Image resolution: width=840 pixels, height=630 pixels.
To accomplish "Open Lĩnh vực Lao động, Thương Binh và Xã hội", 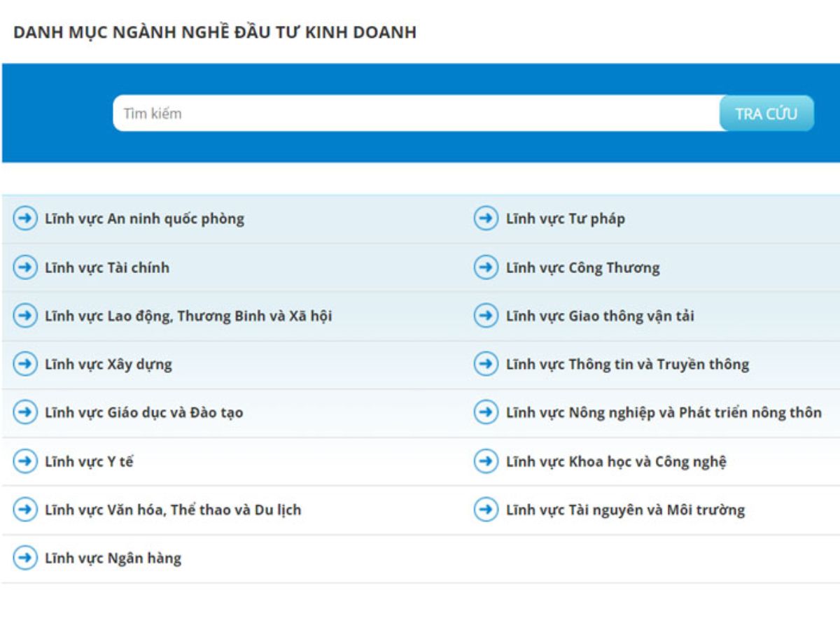I will click(x=189, y=316).
